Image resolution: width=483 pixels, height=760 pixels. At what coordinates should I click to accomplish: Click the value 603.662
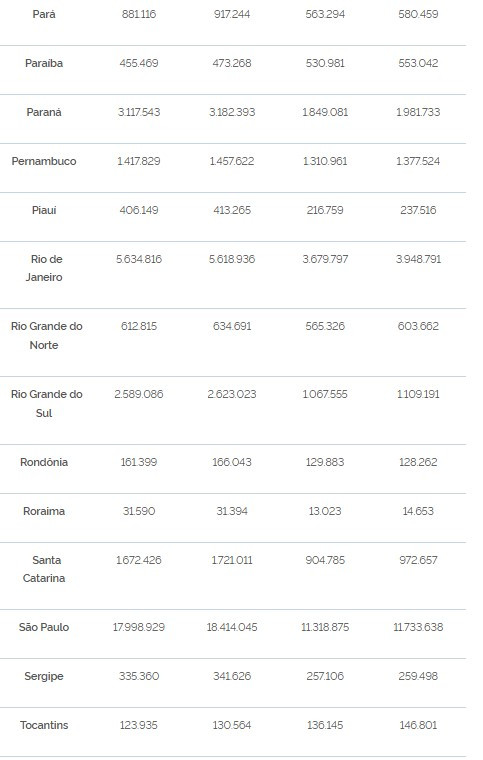[x=418, y=326]
